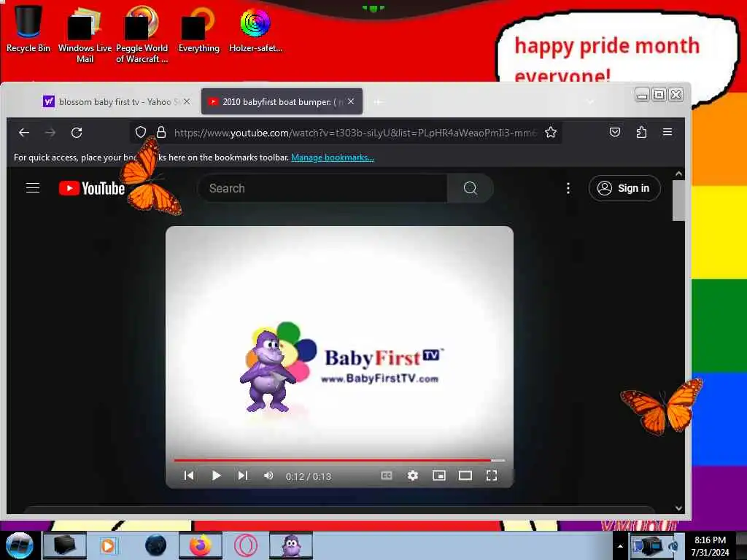Close the Yahoo search tab
Screen dimensions: 747x560
[x=187, y=101]
